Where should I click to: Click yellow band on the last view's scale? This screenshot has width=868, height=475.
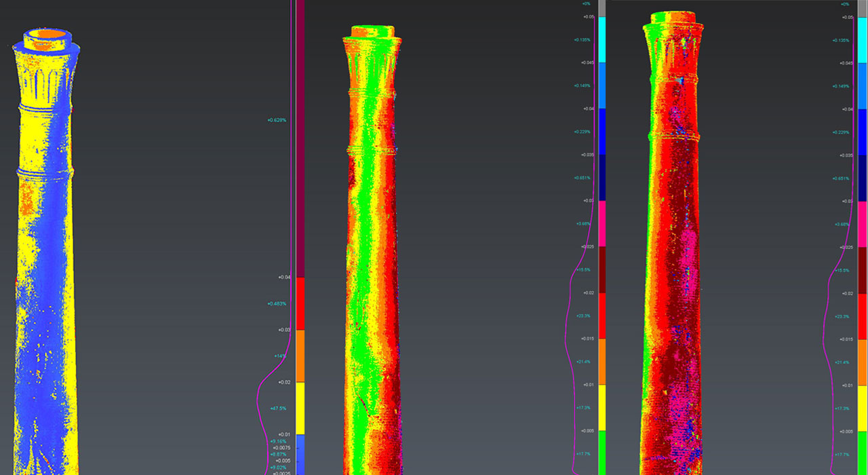tap(863, 408)
